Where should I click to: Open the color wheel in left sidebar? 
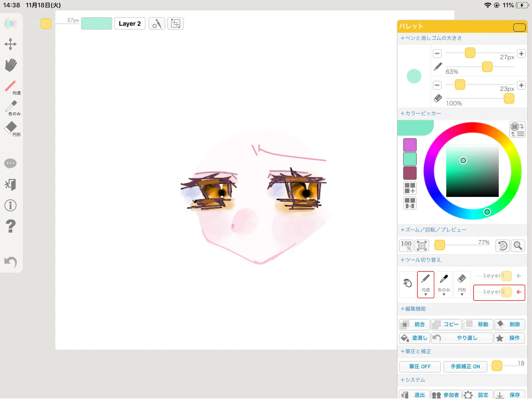tap(10, 23)
